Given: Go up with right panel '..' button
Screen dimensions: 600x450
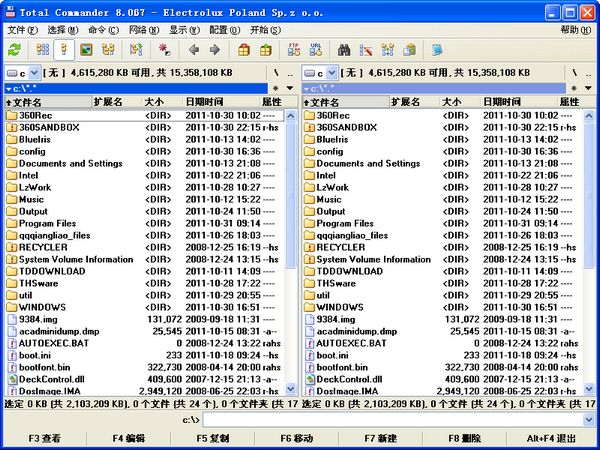Looking at the screenshot, I should [589, 73].
